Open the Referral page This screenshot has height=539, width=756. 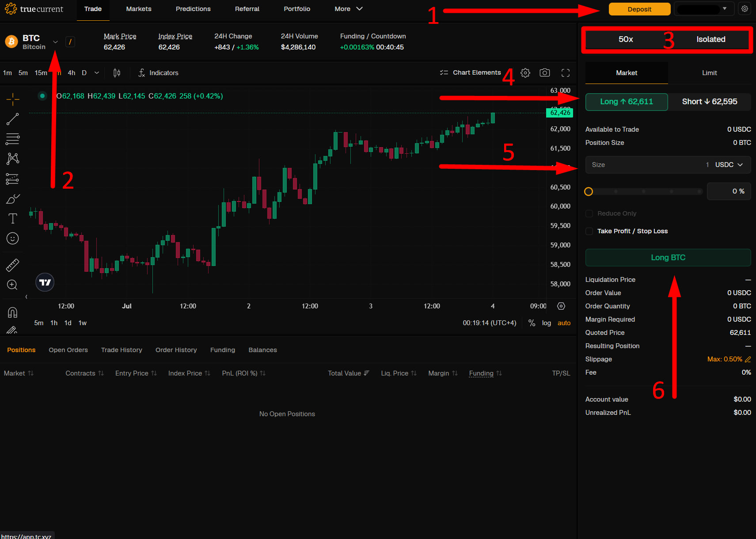pyautogui.click(x=247, y=9)
